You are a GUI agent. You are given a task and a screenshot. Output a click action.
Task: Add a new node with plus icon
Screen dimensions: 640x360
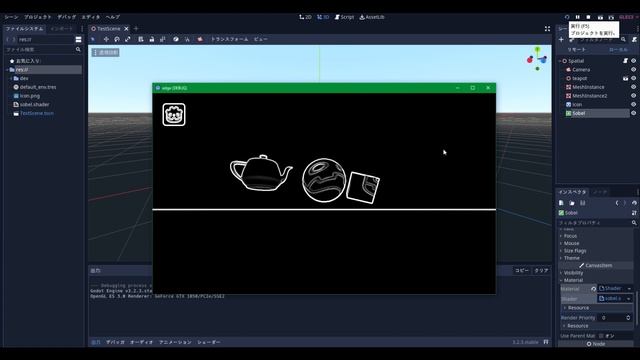[561, 40]
